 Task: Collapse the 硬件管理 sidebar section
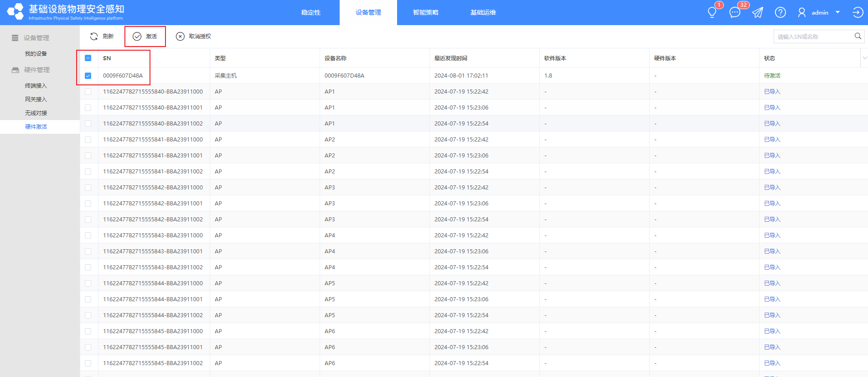pos(36,70)
